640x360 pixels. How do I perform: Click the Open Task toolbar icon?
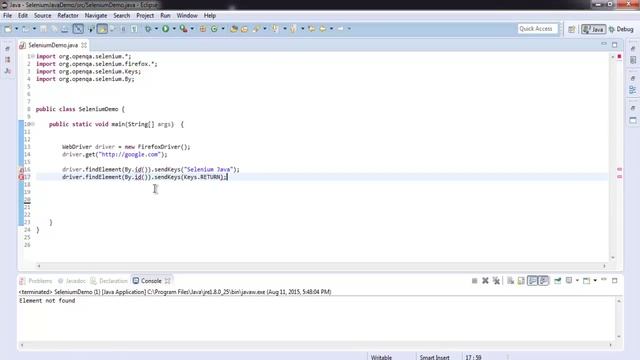point(244,29)
